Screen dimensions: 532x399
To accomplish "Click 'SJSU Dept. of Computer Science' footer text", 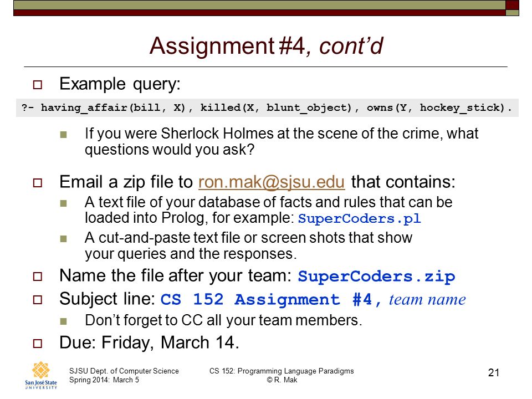I will tap(124, 371).
